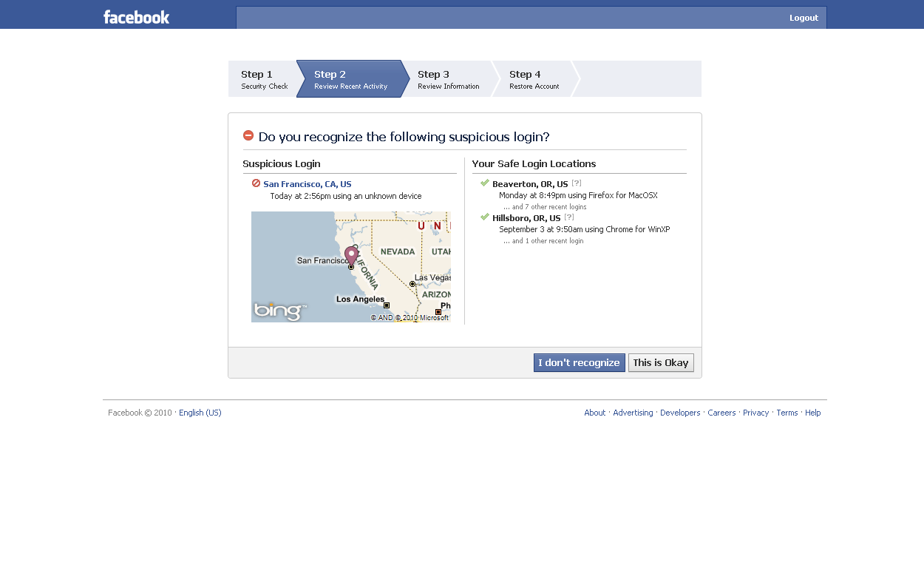Click the red warning icon beside question heading
Image resolution: width=924 pixels, height=576 pixels.
(x=248, y=135)
